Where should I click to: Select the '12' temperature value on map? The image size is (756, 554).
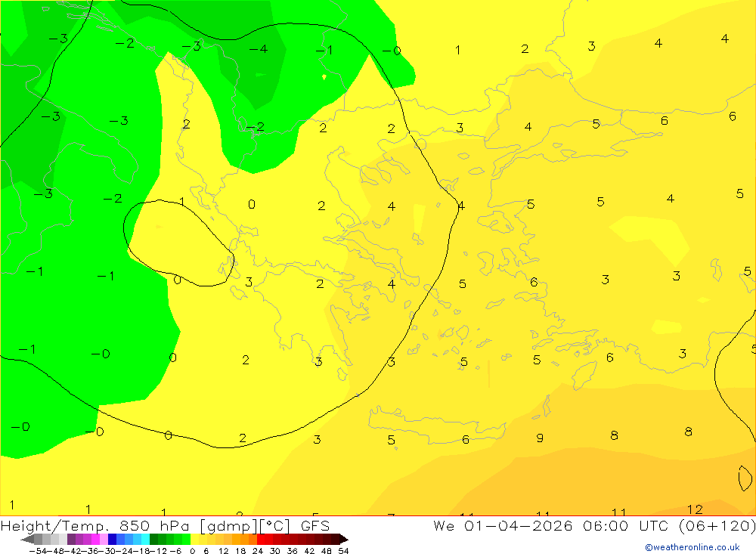(695, 509)
